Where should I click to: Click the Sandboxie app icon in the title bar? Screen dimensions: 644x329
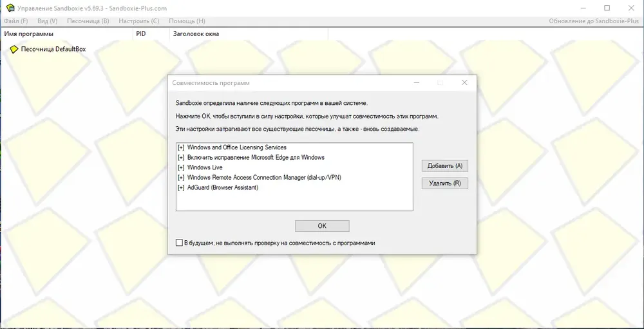(10, 8)
